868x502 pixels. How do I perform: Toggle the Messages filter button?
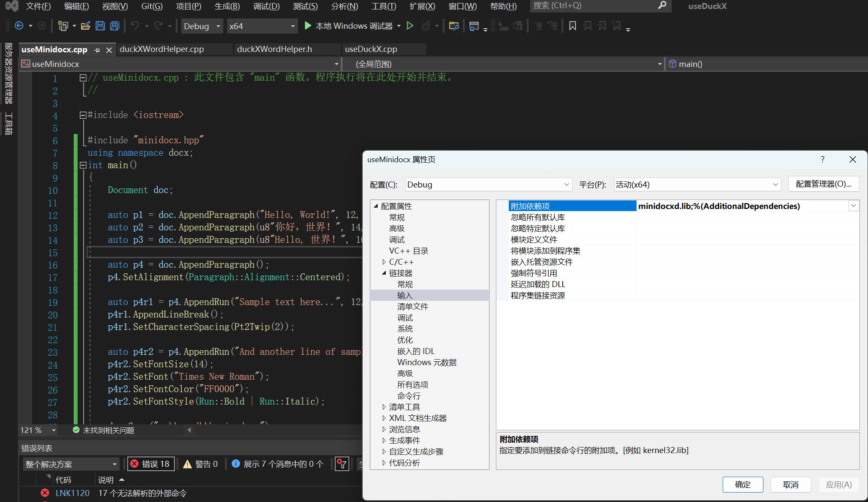278,464
